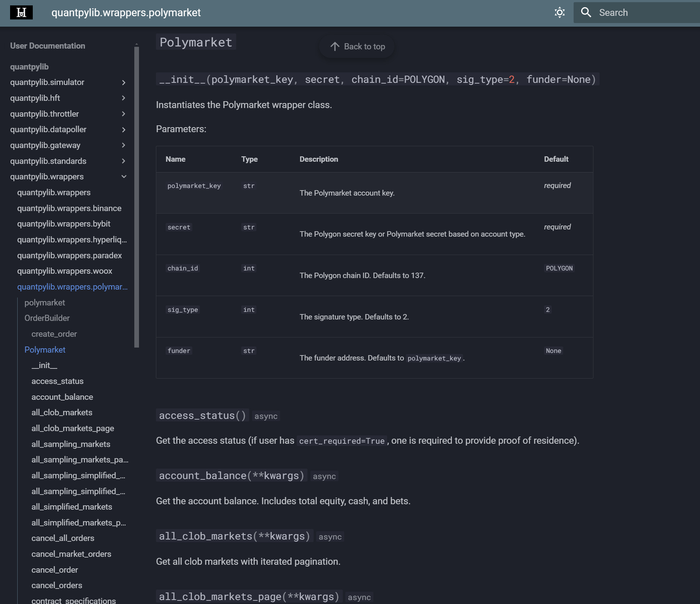Viewport: 700px width, 604px height.
Task: Click the sidebar scrollbar thumb
Action: (136, 197)
